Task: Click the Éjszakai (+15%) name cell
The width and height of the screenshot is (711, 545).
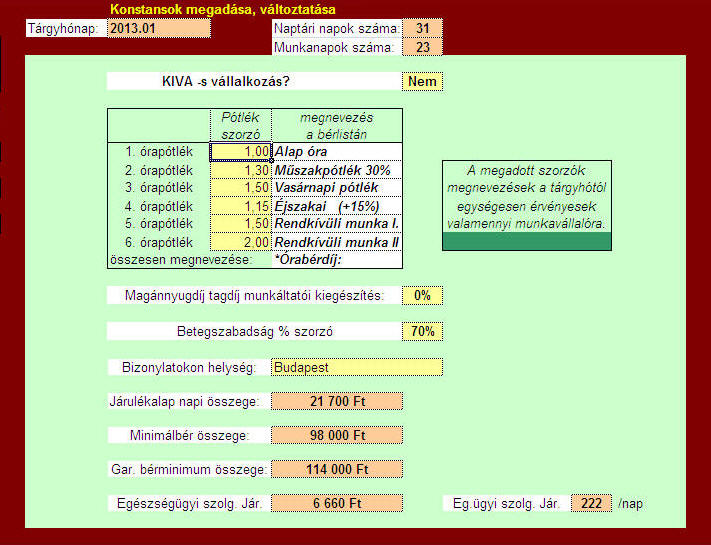Action: 337,206
